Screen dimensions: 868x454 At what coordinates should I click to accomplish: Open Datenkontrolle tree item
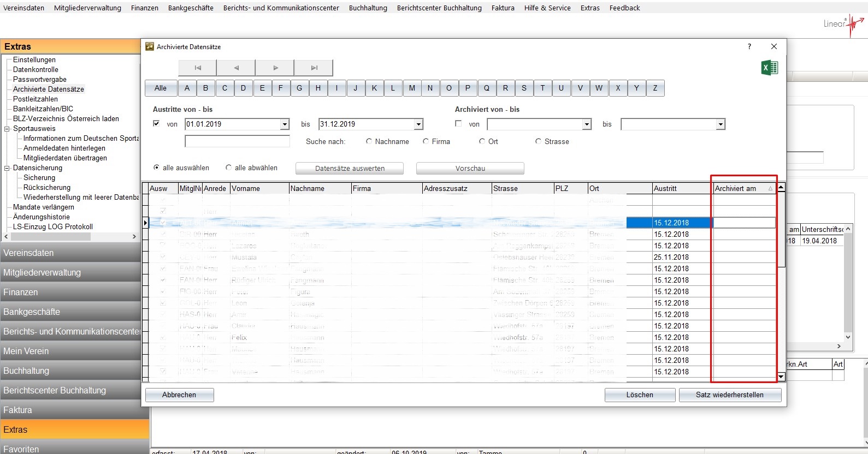[36, 69]
